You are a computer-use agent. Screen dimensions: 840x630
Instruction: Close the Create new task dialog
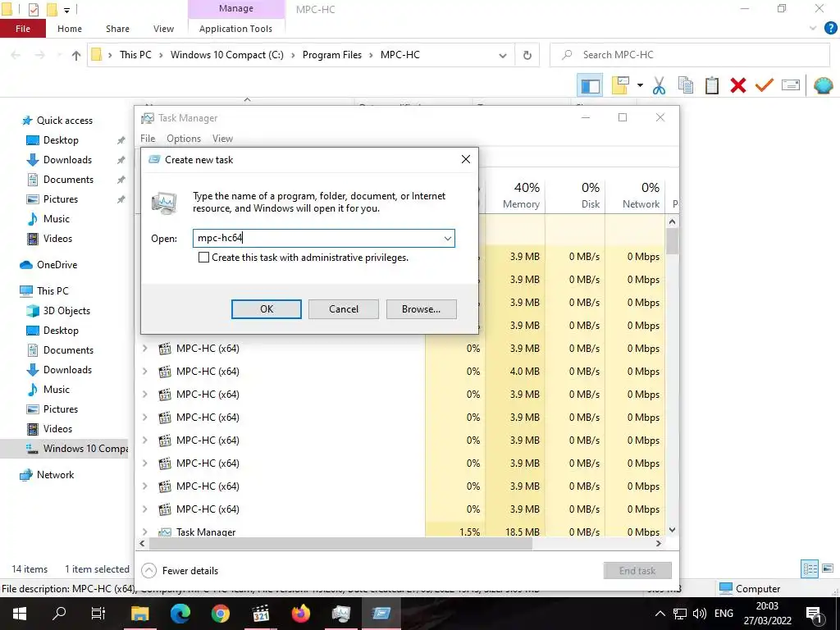[466, 159]
